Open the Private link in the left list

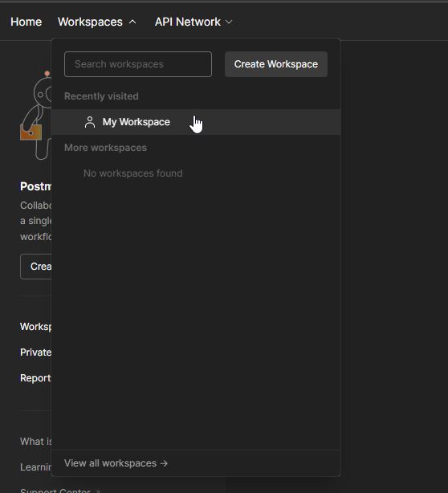click(x=36, y=352)
